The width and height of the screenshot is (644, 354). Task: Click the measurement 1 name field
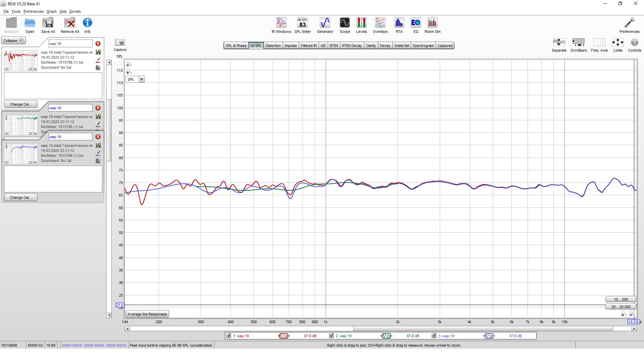(x=70, y=44)
